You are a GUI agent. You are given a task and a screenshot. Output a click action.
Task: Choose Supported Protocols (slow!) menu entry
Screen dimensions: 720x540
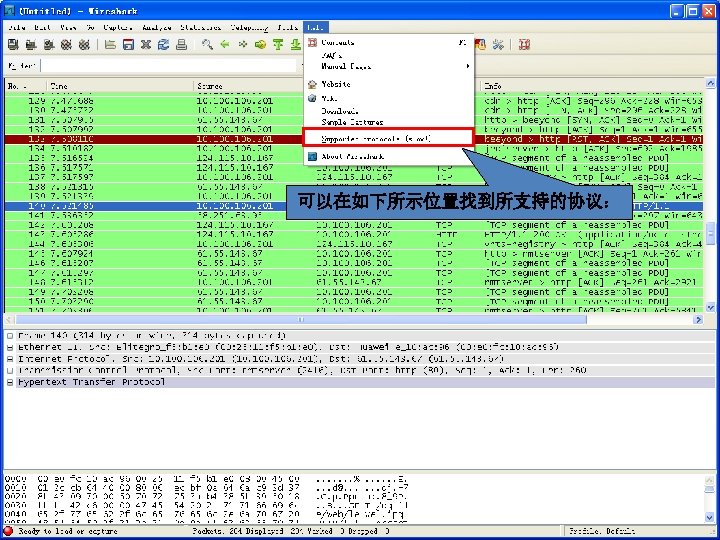[x=388, y=138]
